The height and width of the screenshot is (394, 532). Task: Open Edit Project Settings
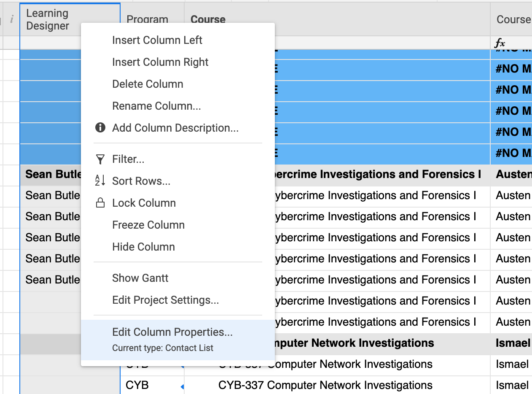165,300
